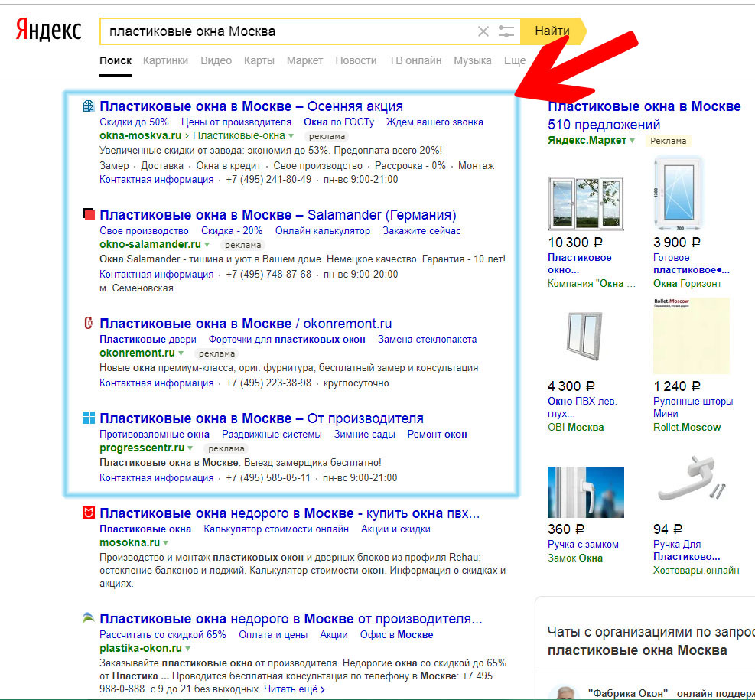Click the Rollet.Moscow blinds thumbnail
This screenshot has height=700, width=755.
coord(692,336)
